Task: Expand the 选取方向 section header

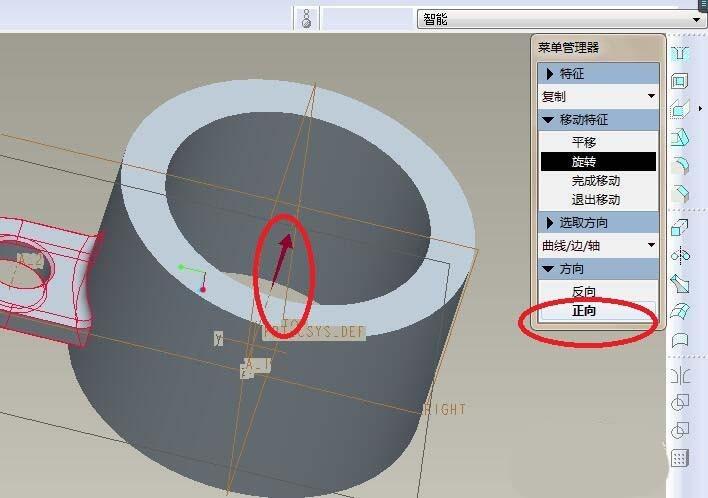Action: pyautogui.click(x=598, y=223)
